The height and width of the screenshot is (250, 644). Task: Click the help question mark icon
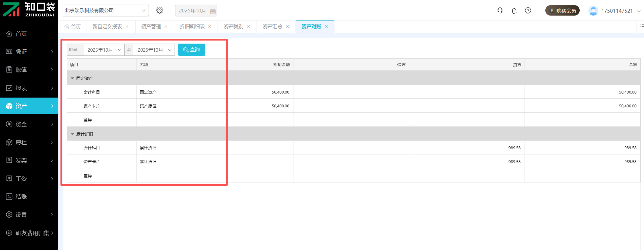[x=528, y=11]
